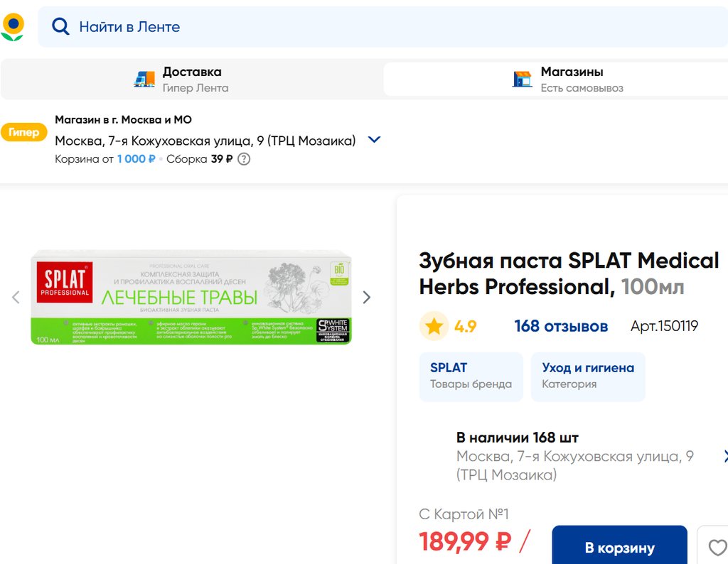This screenshot has height=564, width=728.
Task: Expand the В наличии store availability arrow
Action: tap(724, 456)
